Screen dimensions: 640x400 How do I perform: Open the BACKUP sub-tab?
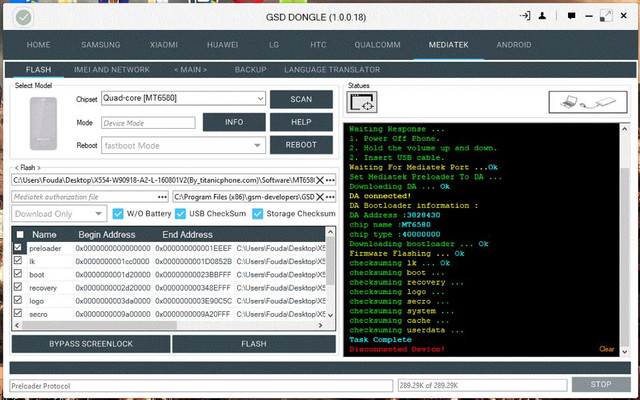[250, 70]
